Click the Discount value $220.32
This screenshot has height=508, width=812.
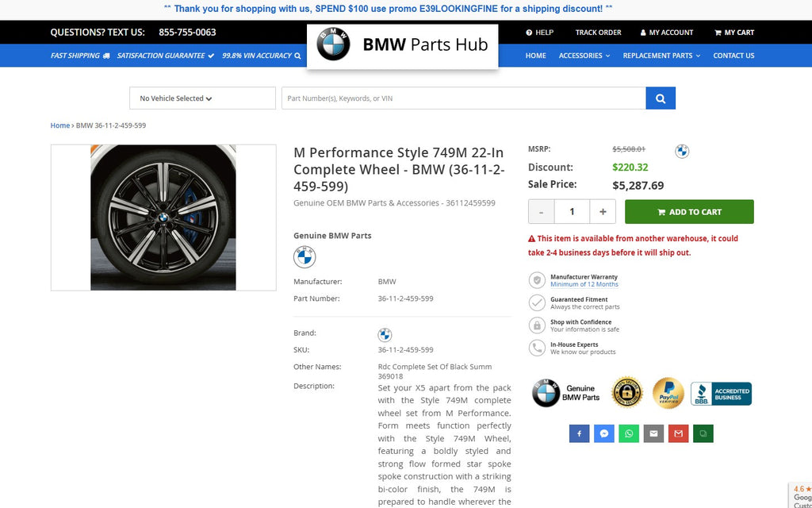[630, 167]
